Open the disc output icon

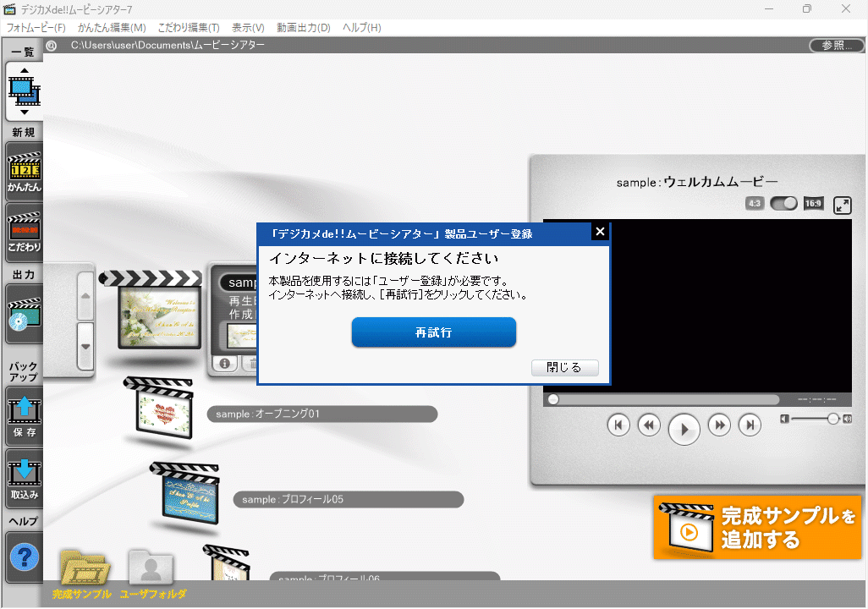[x=25, y=315]
